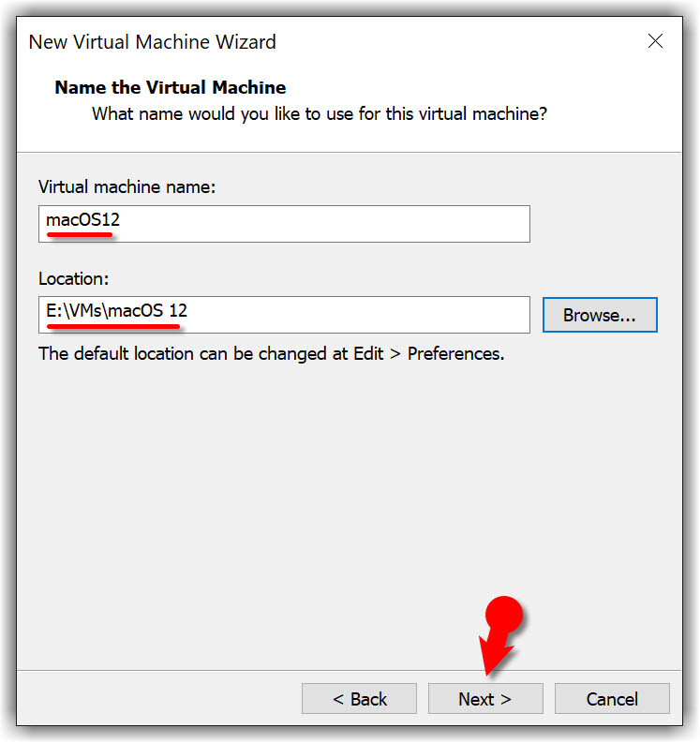Image resolution: width=700 pixels, height=743 pixels.
Task: Select the "Name the Virtual Machine" heading
Action: [x=170, y=88]
